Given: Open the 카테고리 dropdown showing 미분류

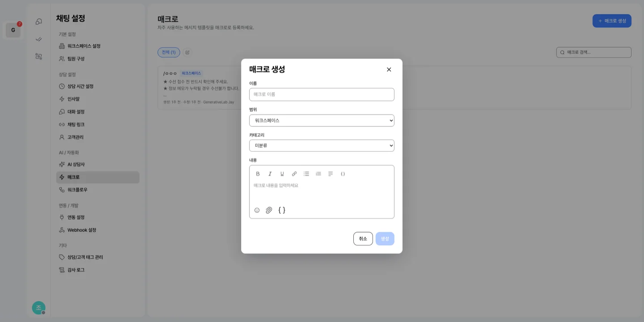Looking at the screenshot, I should [x=322, y=146].
